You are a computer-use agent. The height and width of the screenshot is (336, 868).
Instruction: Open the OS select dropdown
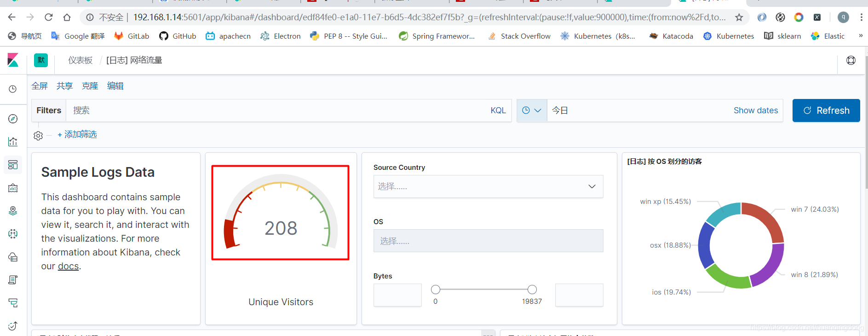click(x=488, y=241)
